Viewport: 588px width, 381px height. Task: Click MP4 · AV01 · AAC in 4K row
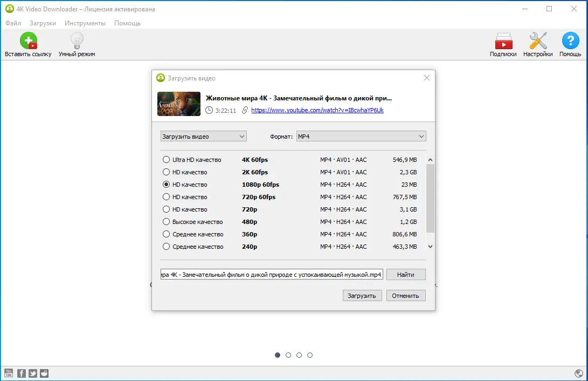343,160
